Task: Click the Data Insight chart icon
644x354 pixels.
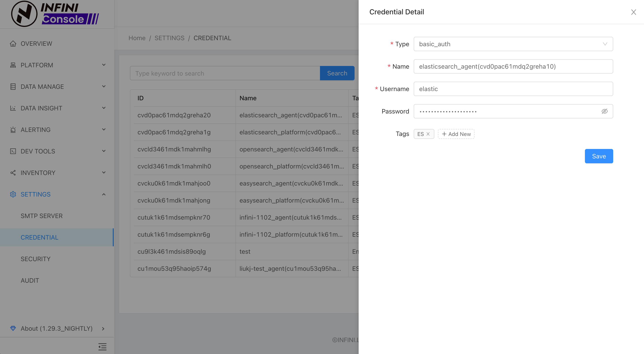Action: point(13,108)
